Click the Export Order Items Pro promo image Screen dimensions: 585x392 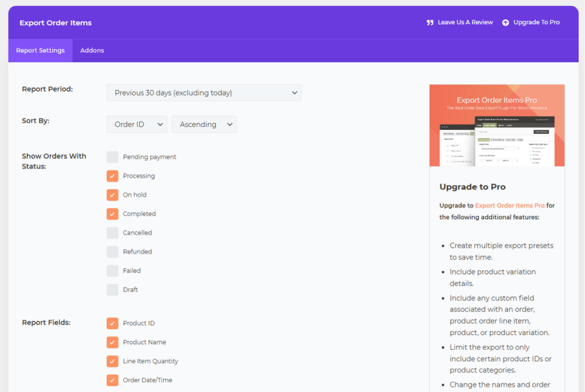[496, 125]
